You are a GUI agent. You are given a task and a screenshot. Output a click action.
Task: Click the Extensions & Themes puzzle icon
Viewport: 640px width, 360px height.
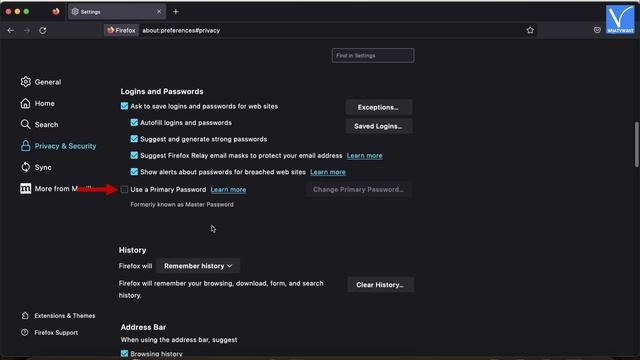[25, 316]
